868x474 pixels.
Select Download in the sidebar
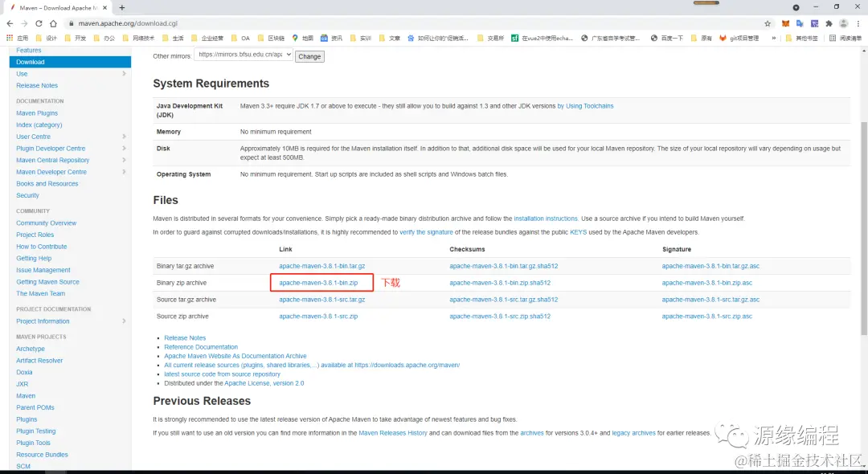[70, 62]
